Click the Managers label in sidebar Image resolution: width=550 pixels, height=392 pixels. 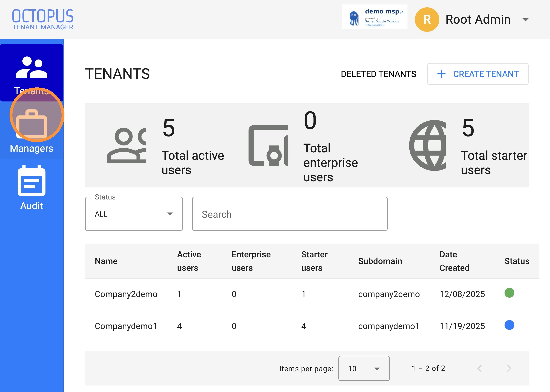click(x=32, y=149)
